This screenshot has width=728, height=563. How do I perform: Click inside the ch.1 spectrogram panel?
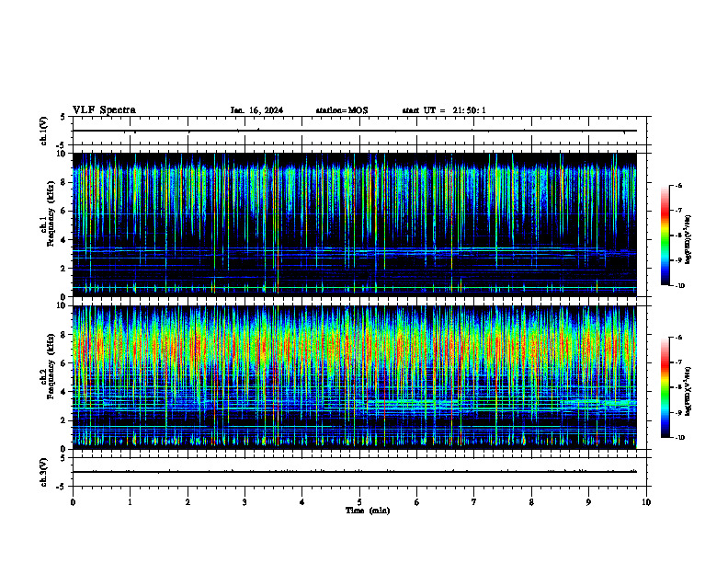pos(355,224)
